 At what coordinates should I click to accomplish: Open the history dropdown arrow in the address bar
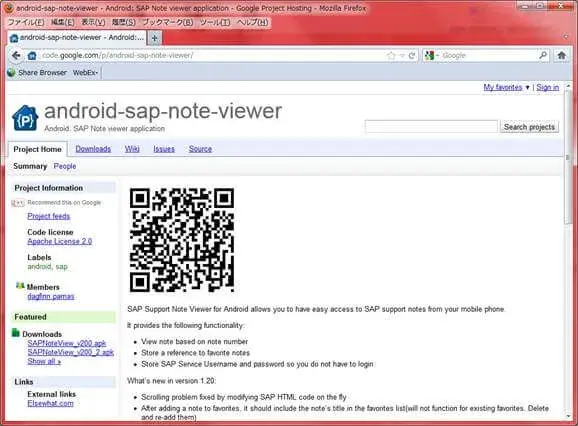click(x=402, y=56)
